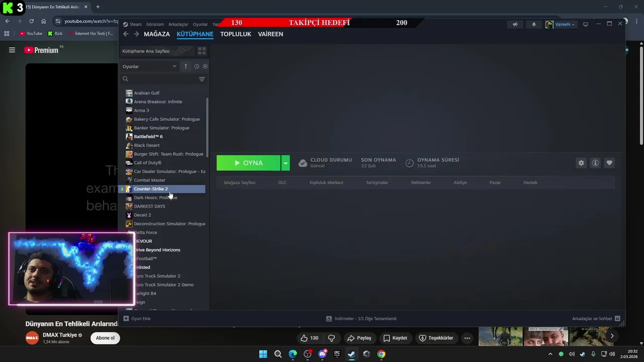Image resolution: width=644 pixels, height=362 pixels.
Task: Like the YouTube video (130)
Action: [x=309, y=338]
